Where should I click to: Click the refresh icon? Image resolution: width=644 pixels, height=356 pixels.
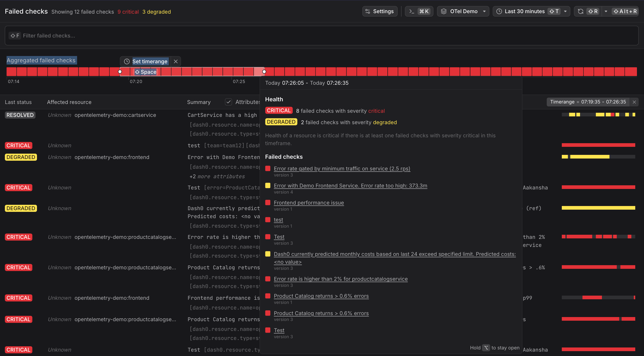click(581, 11)
